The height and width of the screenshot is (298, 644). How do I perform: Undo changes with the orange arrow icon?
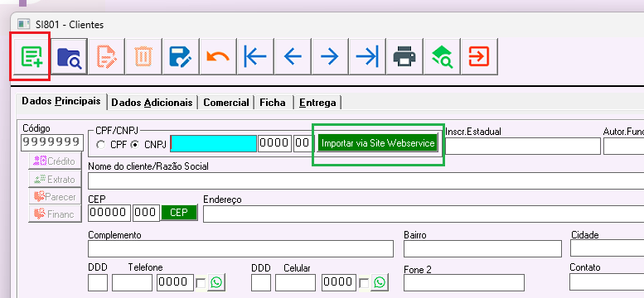click(x=218, y=56)
